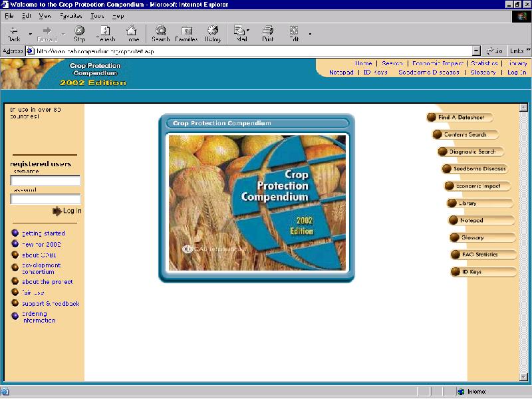532x399 pixels.
Task: Open the Edit menu in the menu bar
Action: click(x=27, y=16)
